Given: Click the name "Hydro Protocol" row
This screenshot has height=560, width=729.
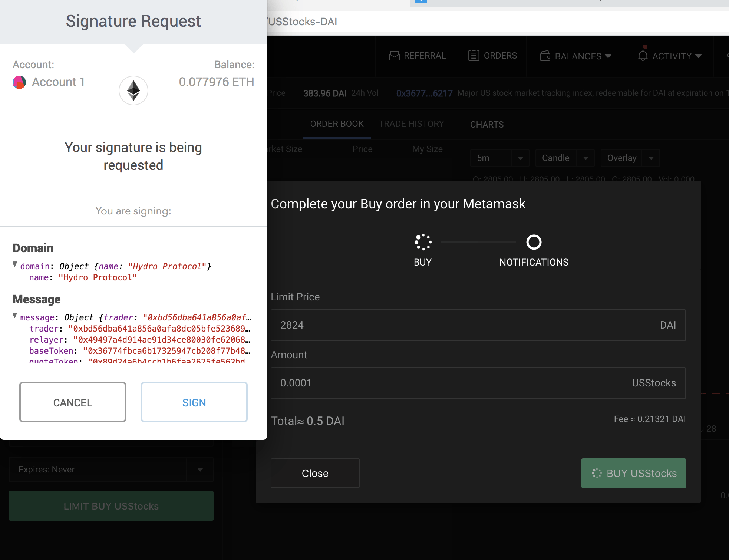Looking at the screenshot, I should [83, 277].
